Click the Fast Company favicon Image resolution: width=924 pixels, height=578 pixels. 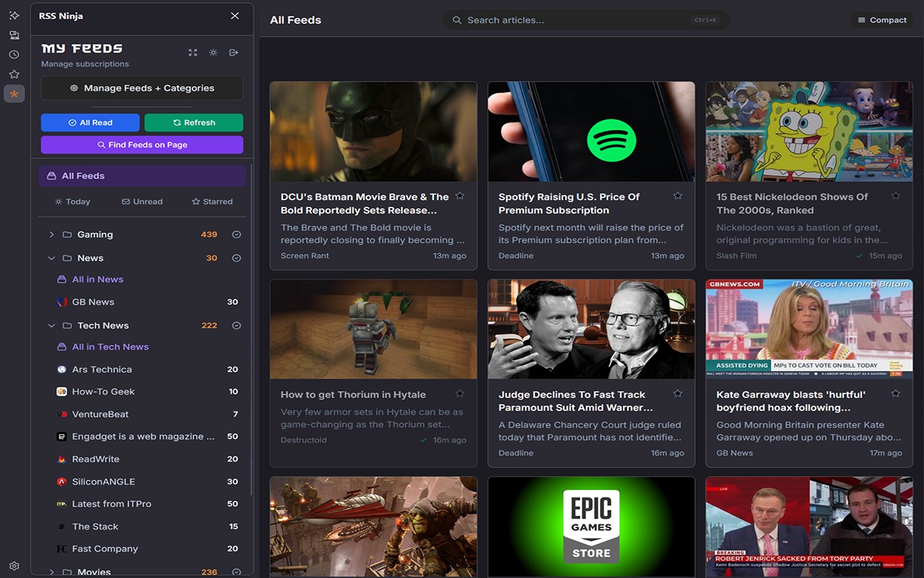coord(62,549)
